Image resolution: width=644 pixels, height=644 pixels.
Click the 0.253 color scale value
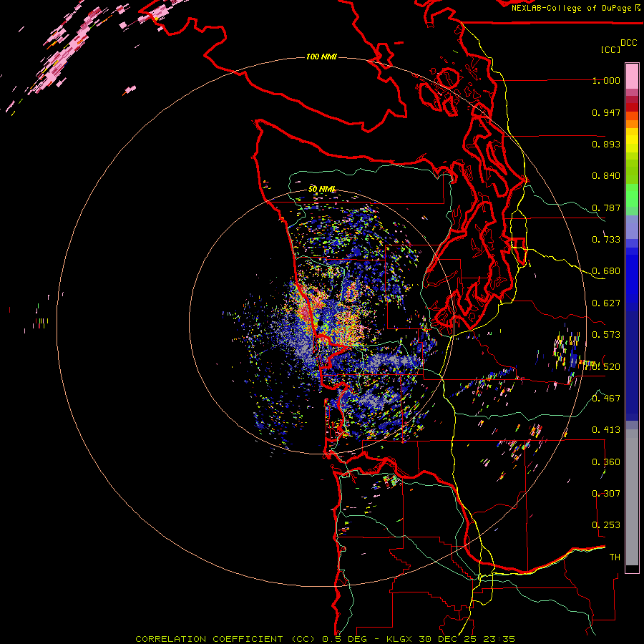(606, 525)
